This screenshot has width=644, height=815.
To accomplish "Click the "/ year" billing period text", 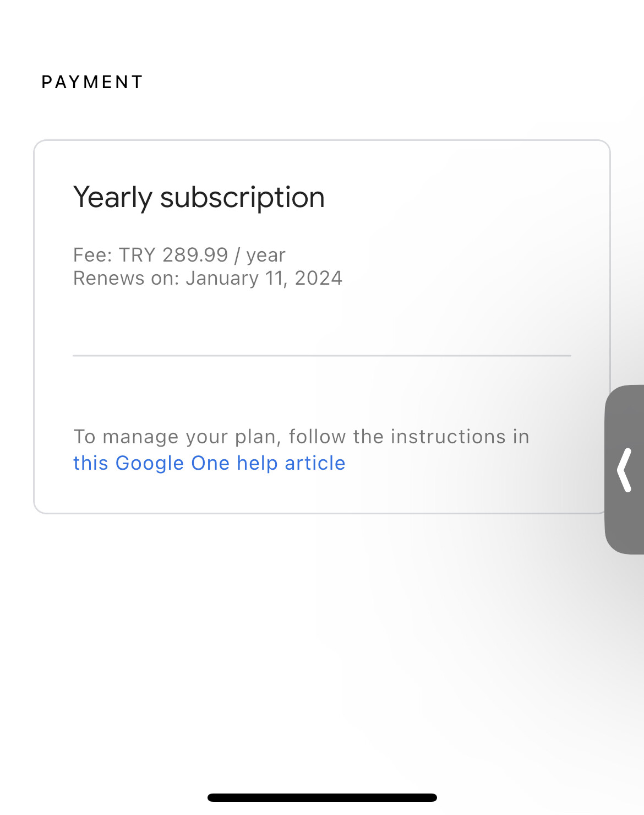I will point(260,255).
